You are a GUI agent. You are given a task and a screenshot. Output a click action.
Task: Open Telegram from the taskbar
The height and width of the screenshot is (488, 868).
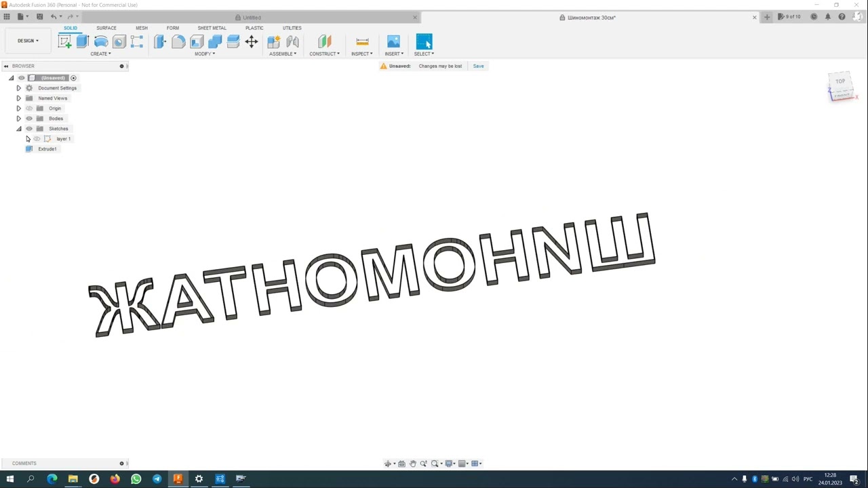tap(157, 479)
